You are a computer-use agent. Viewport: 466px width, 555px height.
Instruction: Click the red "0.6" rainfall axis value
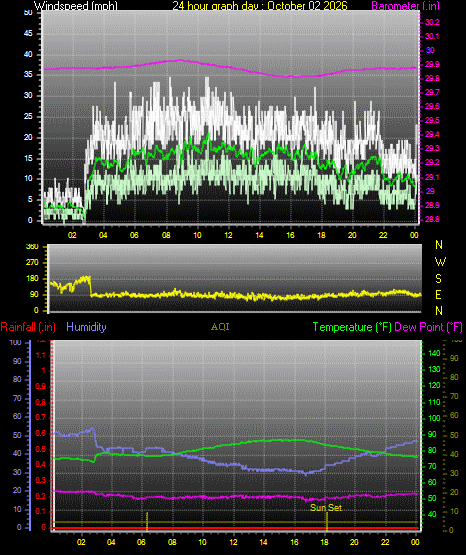41,433
